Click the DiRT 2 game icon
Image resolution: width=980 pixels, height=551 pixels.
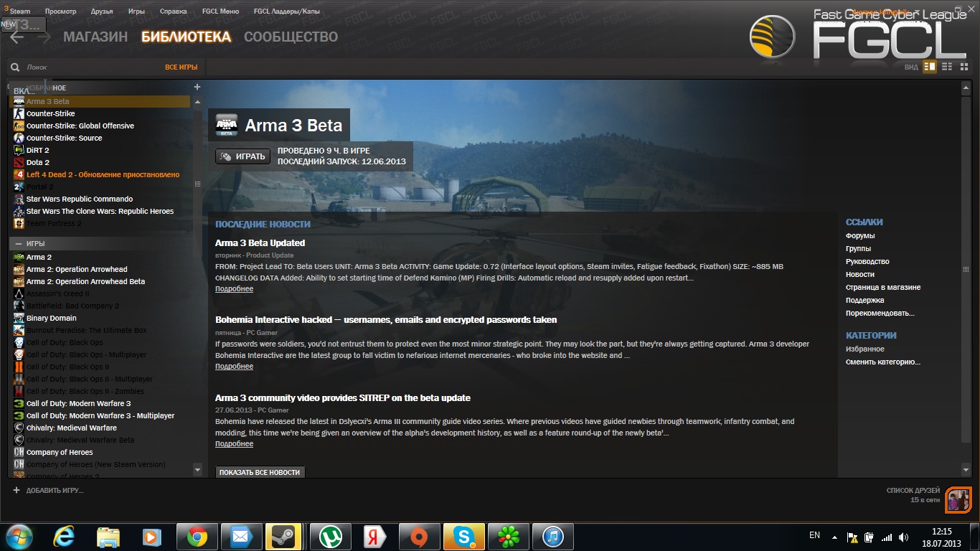click(19, 150)
